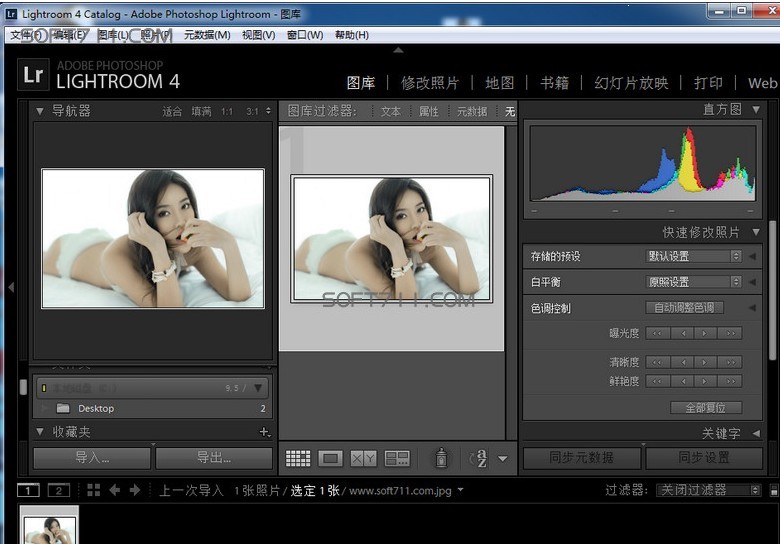The width and height of the screenshot is (780, 544).
Task: Hide top module panel with arrow
Action: [x=398, y=50]
